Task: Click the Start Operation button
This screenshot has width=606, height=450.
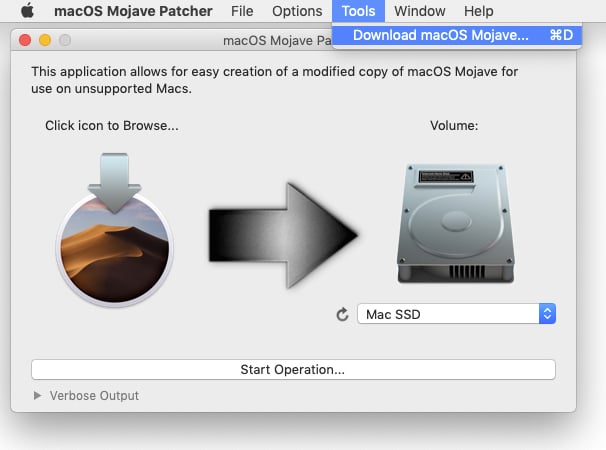Action: coord(293,370)
